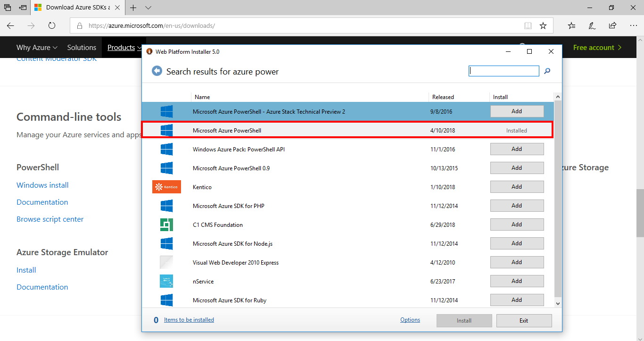Add page to favorites with star icon
The width and height of the screenshot is (644, 341).
click(543, 25)
